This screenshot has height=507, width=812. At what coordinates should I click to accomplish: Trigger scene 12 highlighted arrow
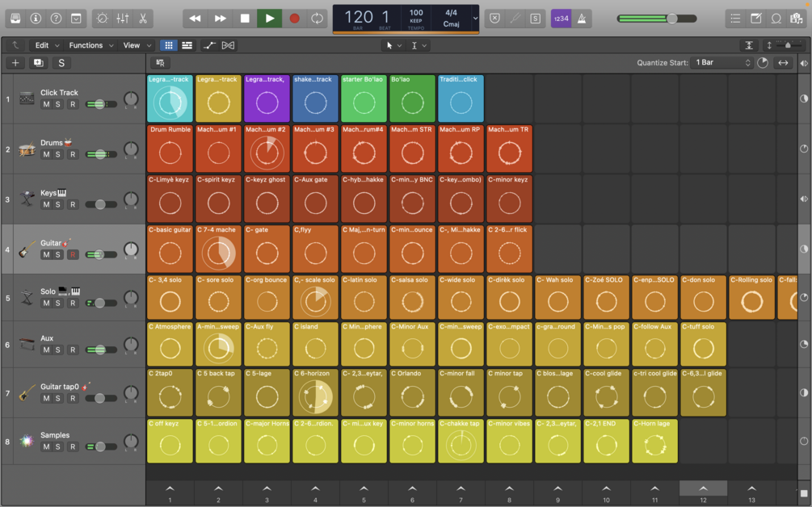tap(703, 489)
